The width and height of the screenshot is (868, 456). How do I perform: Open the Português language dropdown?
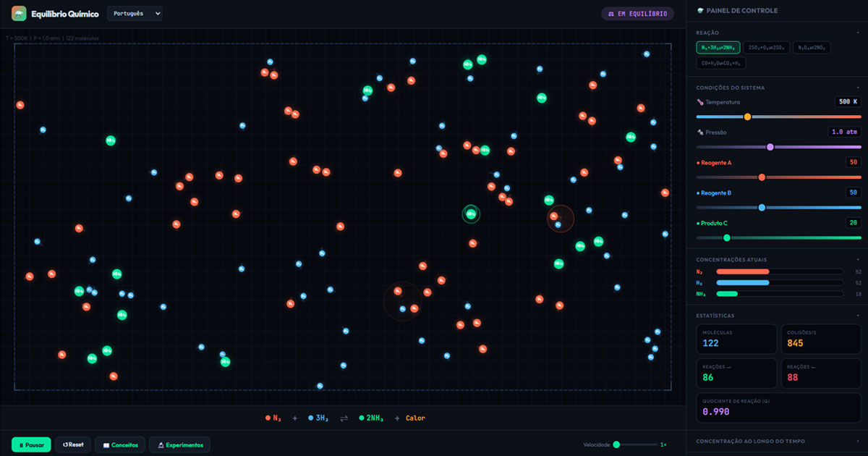pyautogui.click(x=135, y=14)
